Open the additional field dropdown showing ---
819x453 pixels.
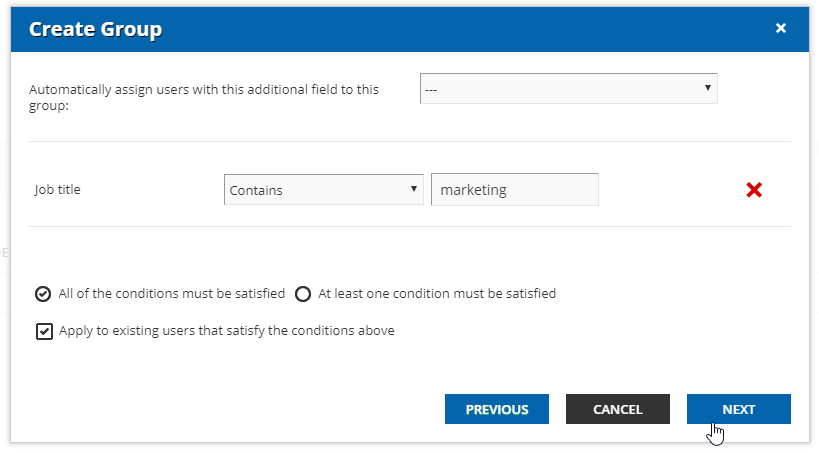coord(568,88)
